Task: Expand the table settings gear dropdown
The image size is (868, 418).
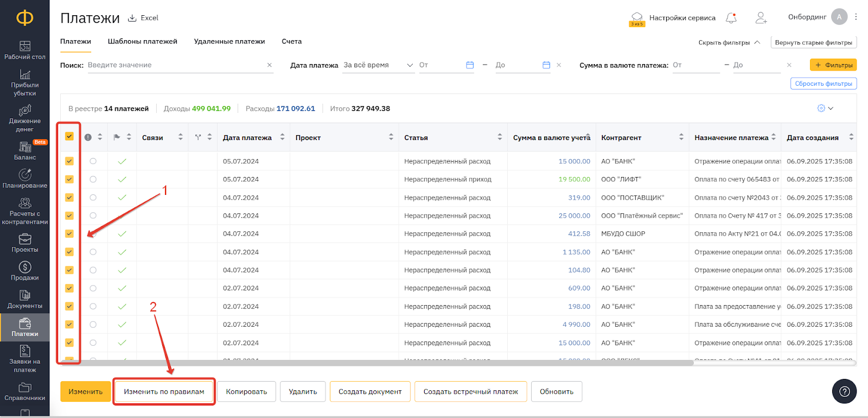Action: click(825, 109)
